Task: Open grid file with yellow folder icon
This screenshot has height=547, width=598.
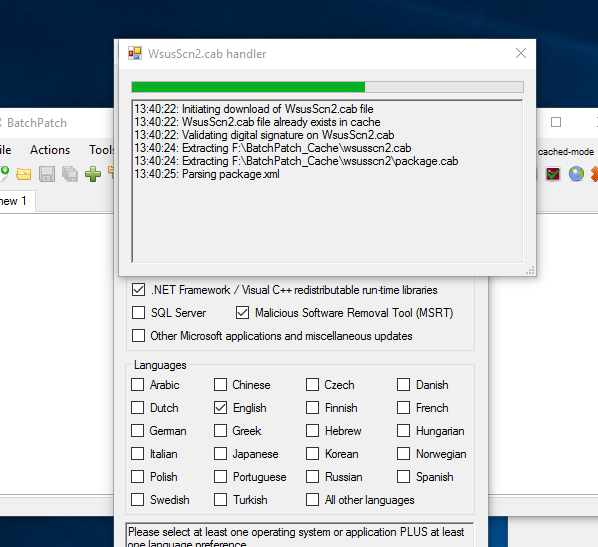Action: coord(24,174)
